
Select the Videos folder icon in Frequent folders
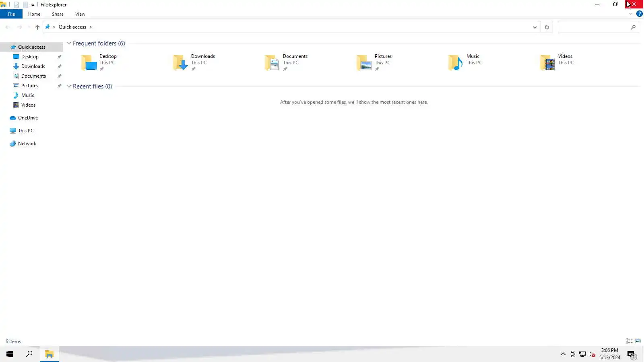click(547, 63)
